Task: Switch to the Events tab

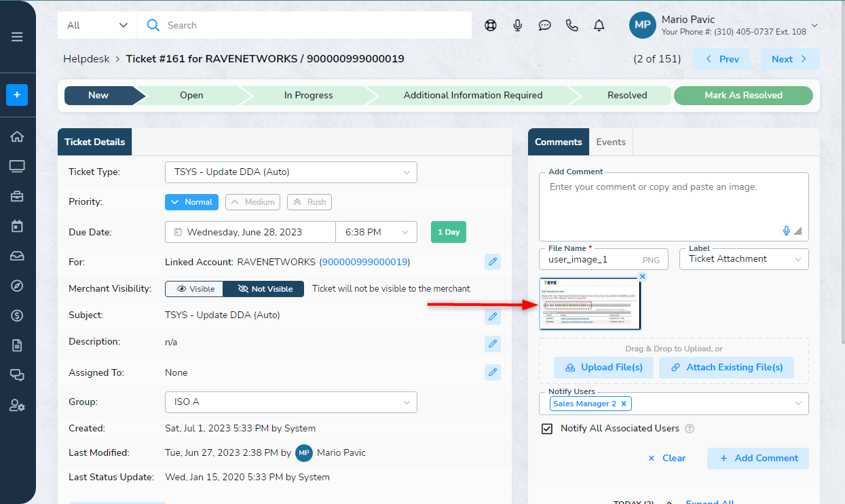Action: coord(611,142)
